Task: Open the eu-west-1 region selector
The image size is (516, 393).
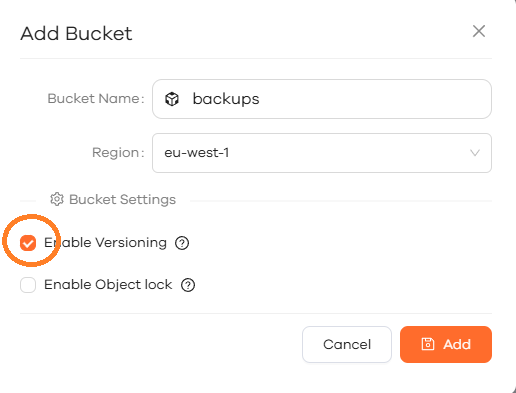Action: pyautogui.click(x=322, y=153)
